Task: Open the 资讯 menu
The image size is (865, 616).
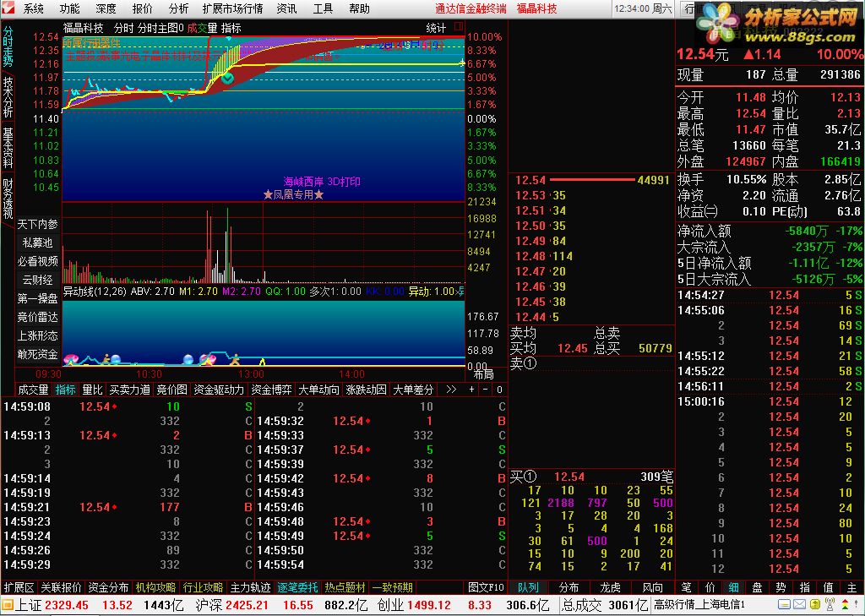Action: pos(286,8)
